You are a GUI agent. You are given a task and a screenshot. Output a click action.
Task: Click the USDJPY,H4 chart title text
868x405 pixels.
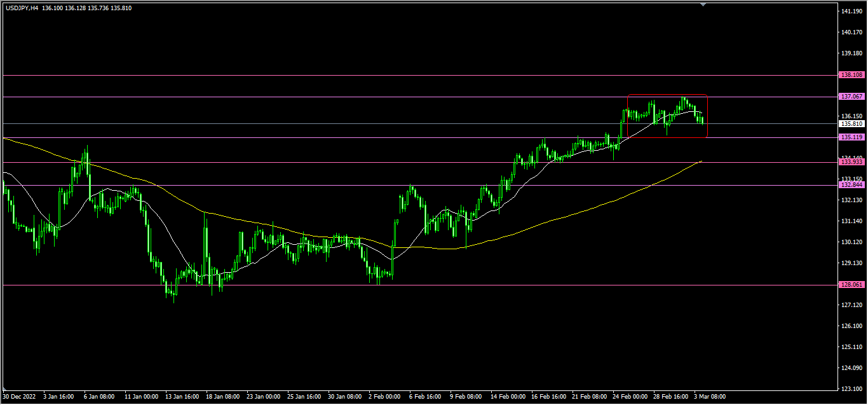pyautogui.click(x=22, y=7)
